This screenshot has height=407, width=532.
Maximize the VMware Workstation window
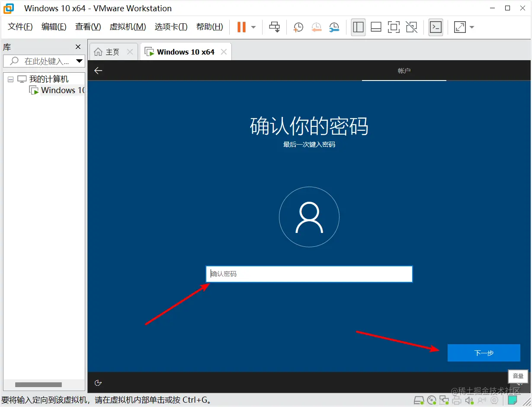pos(508,8)
